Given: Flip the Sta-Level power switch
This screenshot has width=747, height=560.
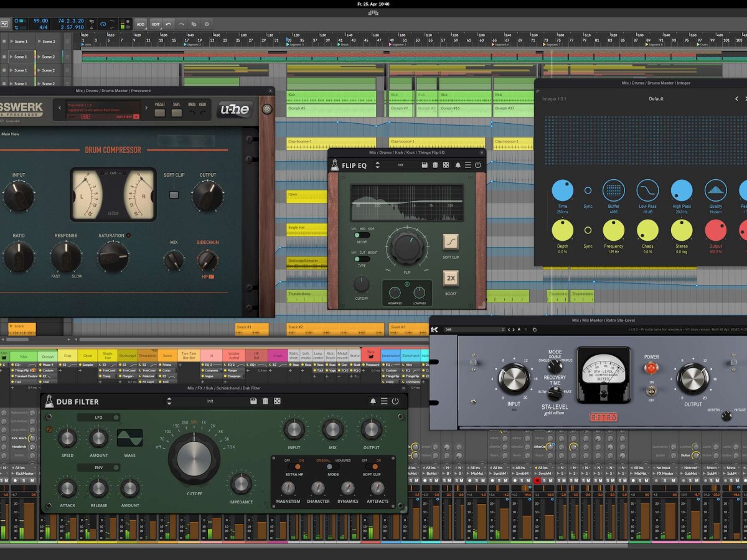Looking at the screenshot, I should pos(651,391).
